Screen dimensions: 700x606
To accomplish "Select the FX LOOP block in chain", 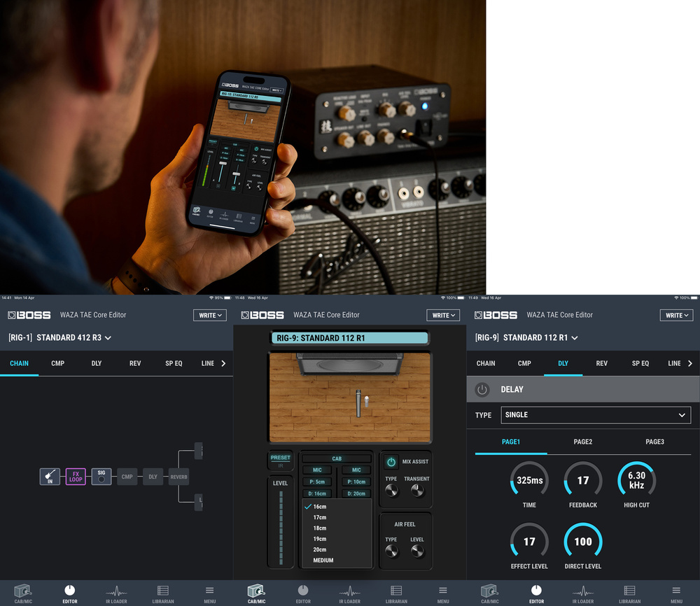I will point(76,477).
